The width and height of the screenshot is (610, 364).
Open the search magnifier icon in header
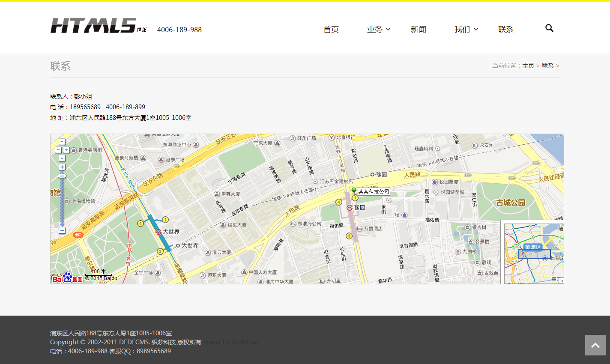549,28
